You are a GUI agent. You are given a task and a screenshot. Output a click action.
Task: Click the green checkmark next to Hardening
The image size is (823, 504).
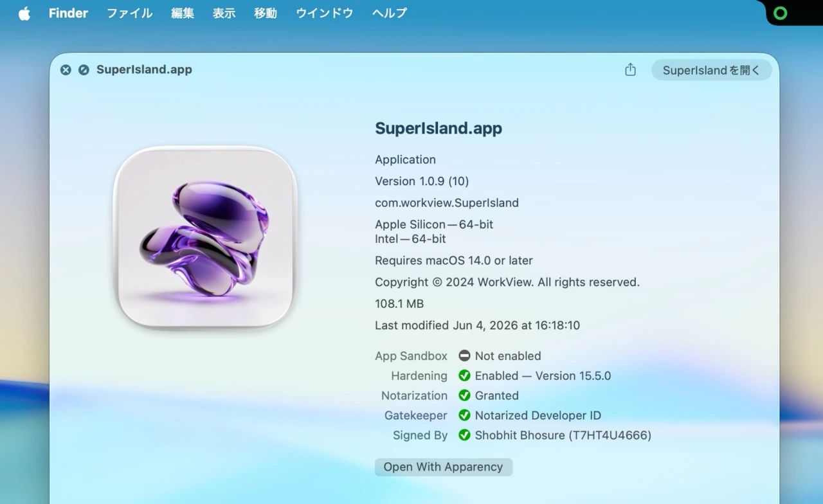[464, 375]
